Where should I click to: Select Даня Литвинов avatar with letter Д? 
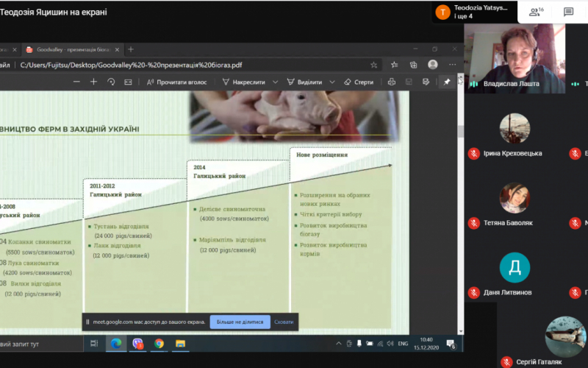pyautogui.click(x=514, y=267)
